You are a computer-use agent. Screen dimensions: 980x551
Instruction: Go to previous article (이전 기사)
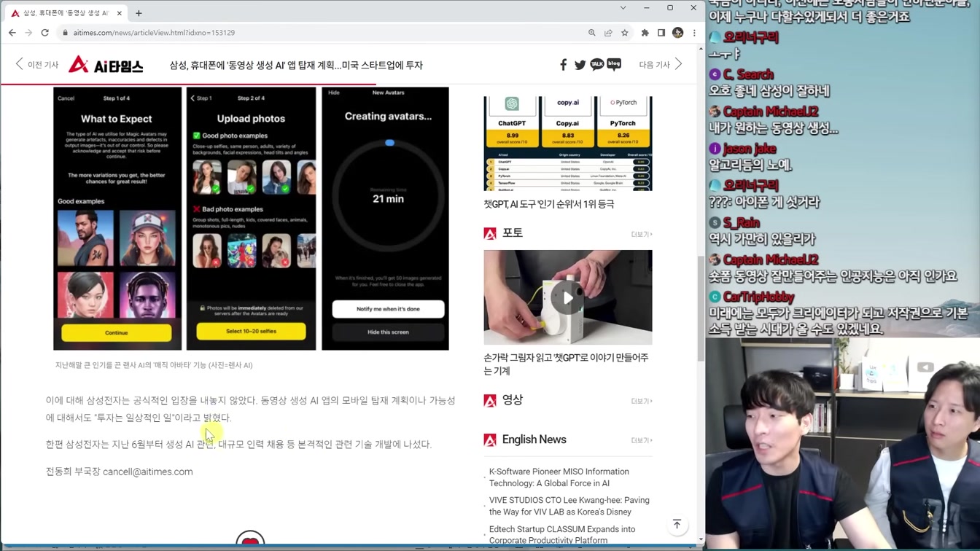[36, 65]
